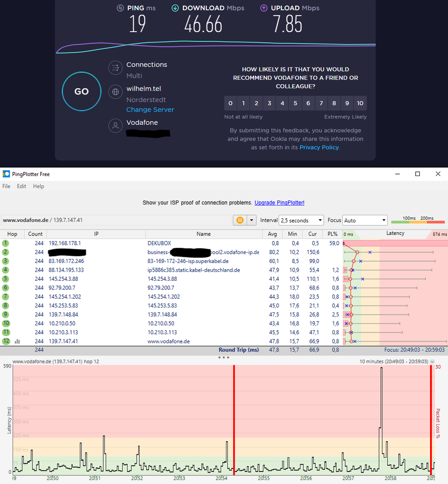Click hop 11 green number icon
Image resolution: width=448 pixels, height=484 pixels.
click(6, 332)
